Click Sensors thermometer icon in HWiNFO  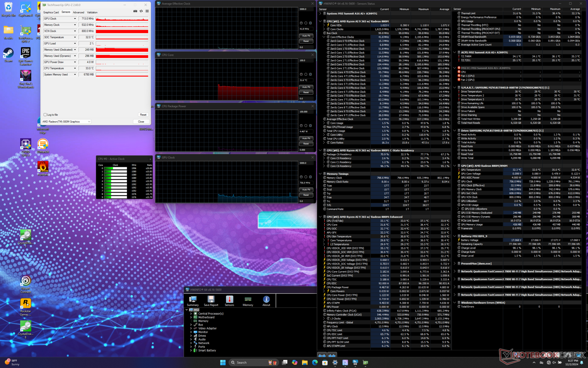(229, 301)
